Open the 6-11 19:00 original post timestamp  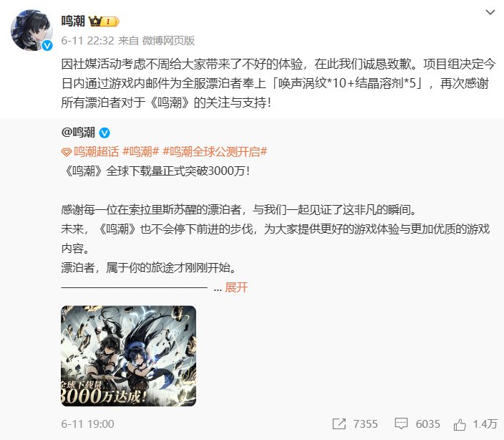click(87, 424)
